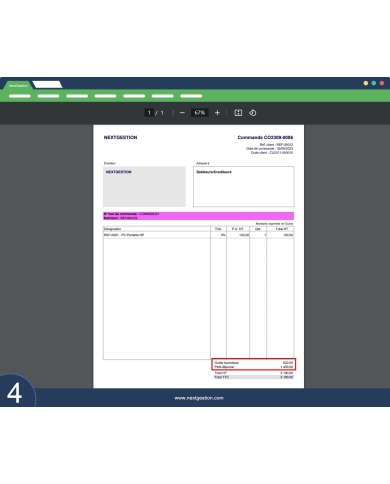Zoom in with the plus button
390x484 pixels.
point(217,113)
